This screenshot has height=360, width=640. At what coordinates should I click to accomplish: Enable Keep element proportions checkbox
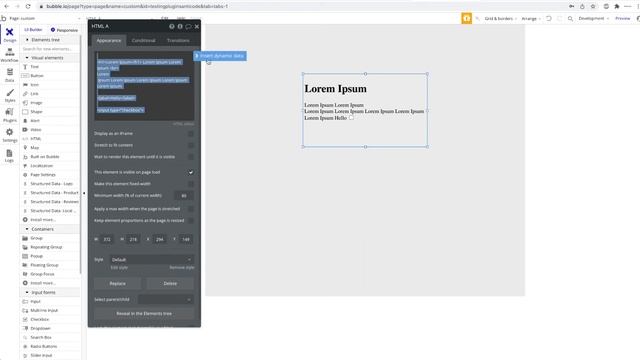(191, 221)
